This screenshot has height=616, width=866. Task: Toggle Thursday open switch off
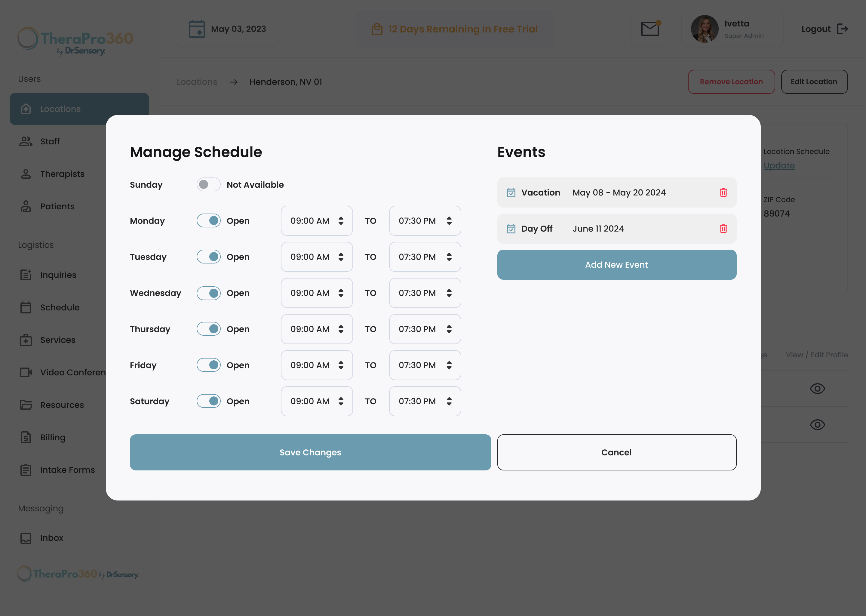(x=209, y=329)
